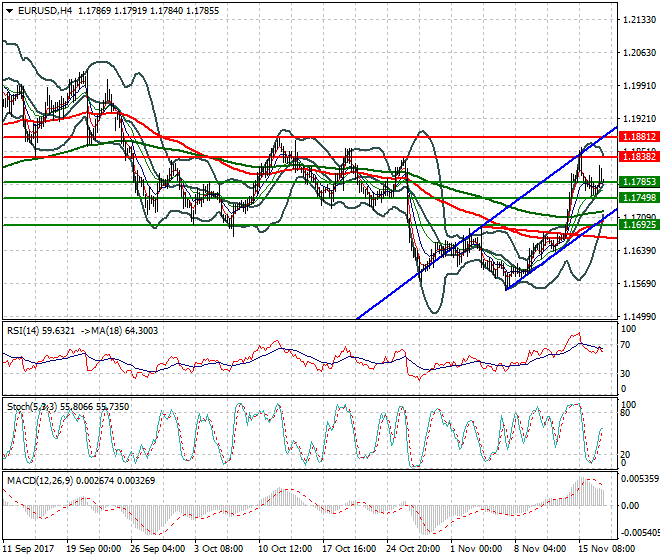The height and width of the screenshot is (560, 660).
Task: Select the 1.20630 price axis value
Action: coord(639,53)
